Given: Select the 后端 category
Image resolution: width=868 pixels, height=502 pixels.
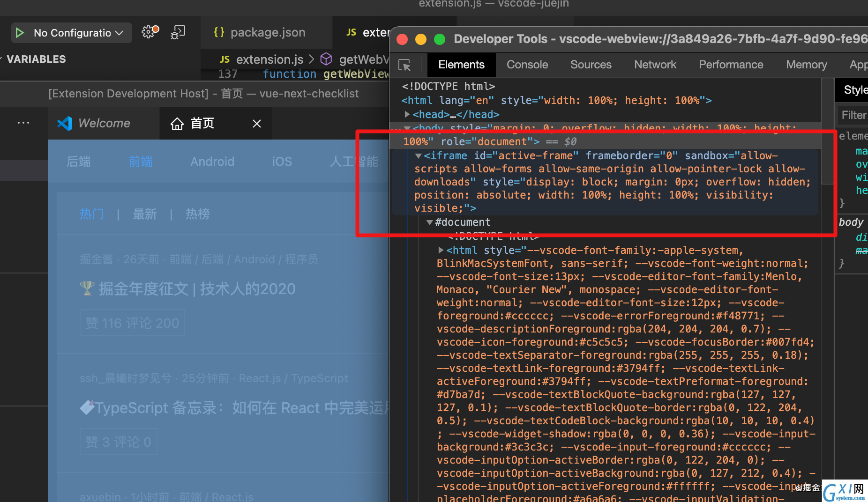Looking at the screenshot, I should [79, 162].
